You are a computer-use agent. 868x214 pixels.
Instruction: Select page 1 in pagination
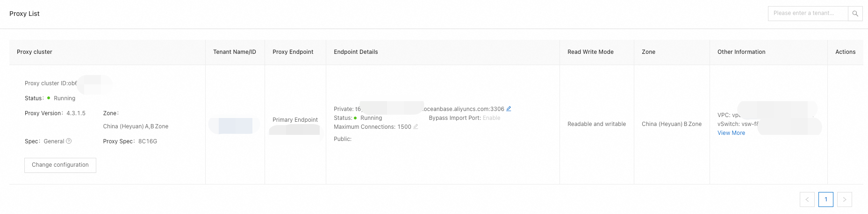(x=825, y=199)
